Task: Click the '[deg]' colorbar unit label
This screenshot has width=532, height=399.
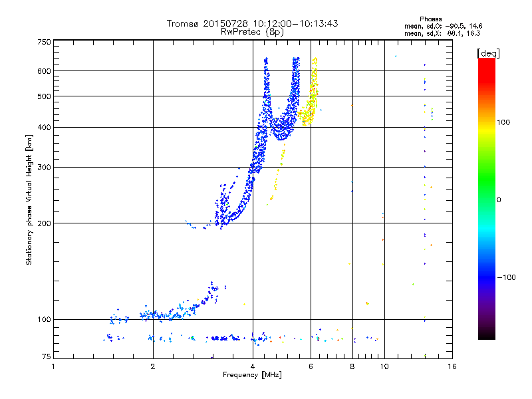Action: 488,53
